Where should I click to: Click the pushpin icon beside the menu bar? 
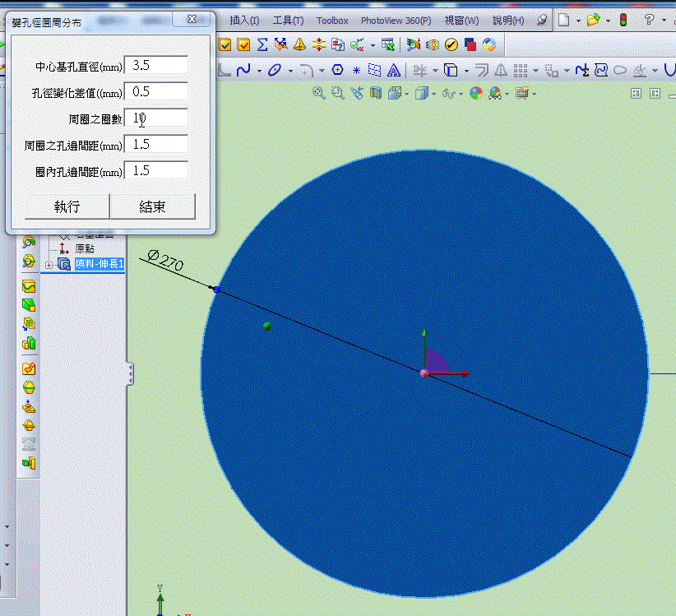[x=542, y=20]
